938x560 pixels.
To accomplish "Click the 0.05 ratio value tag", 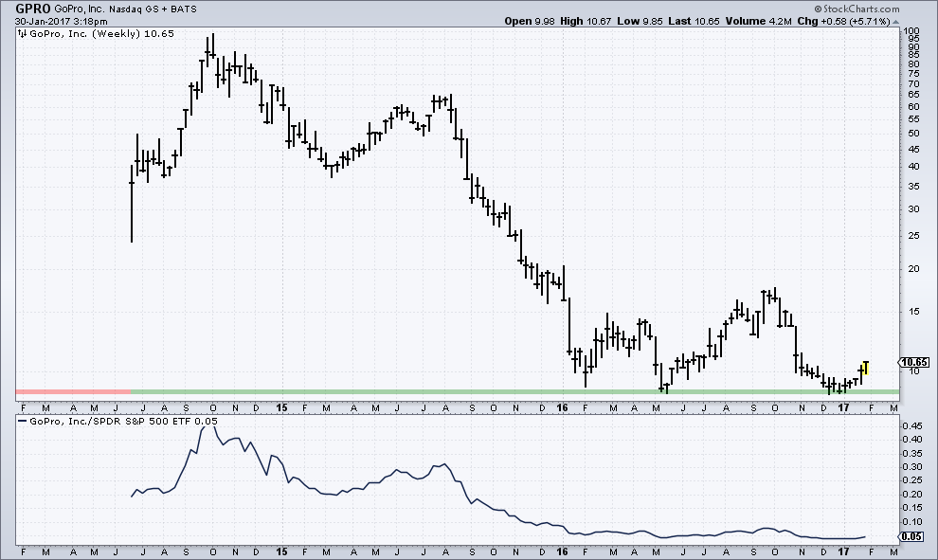I will (x=912, y=536).
